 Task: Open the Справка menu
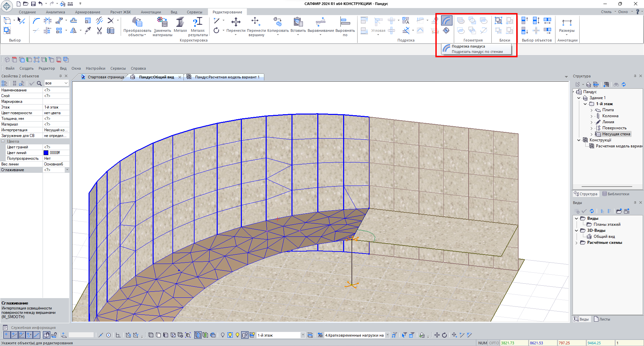pos(138,68)
